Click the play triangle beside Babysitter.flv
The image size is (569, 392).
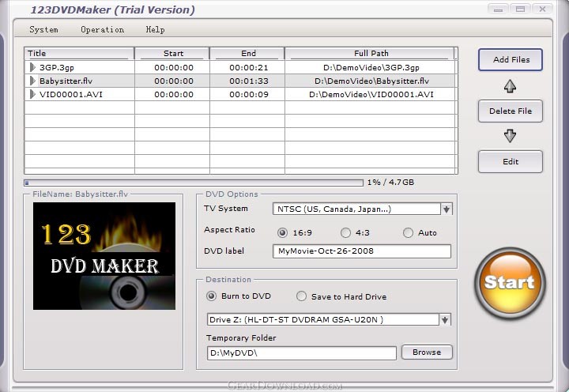[x=32, y=81]
